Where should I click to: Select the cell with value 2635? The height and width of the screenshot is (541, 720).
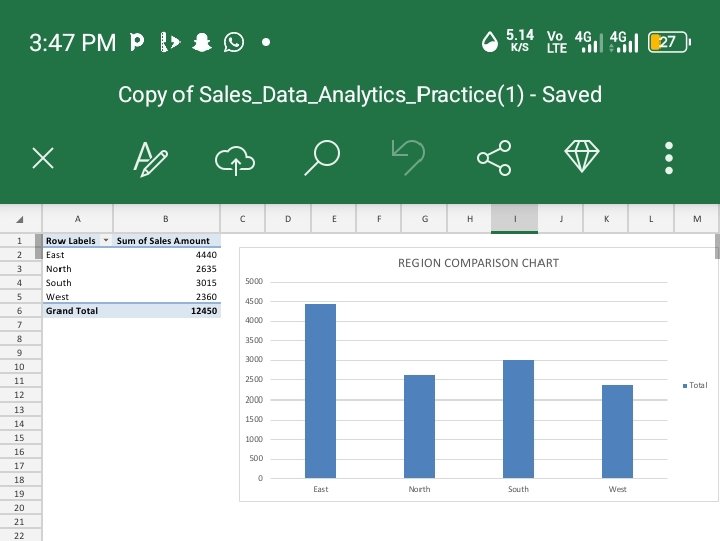166,269
